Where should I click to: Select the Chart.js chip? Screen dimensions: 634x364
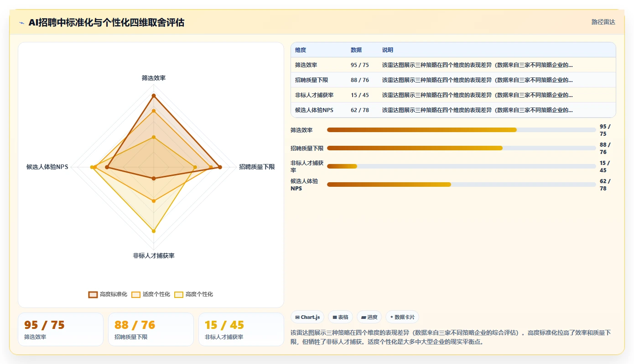coord(307,317)
